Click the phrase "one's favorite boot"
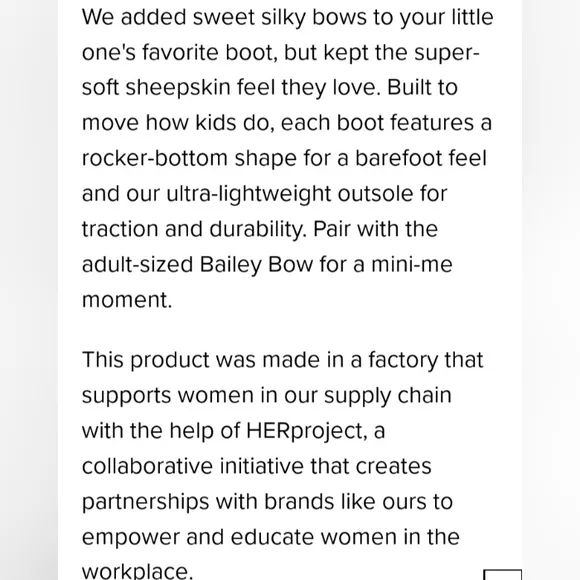 (x=179, y=53)
